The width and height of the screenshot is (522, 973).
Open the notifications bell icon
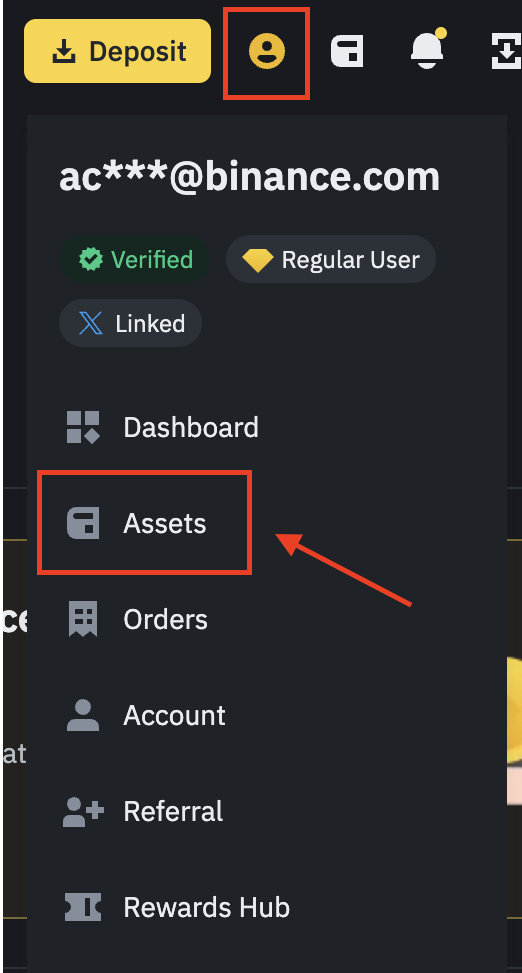[x=427, y=49]
